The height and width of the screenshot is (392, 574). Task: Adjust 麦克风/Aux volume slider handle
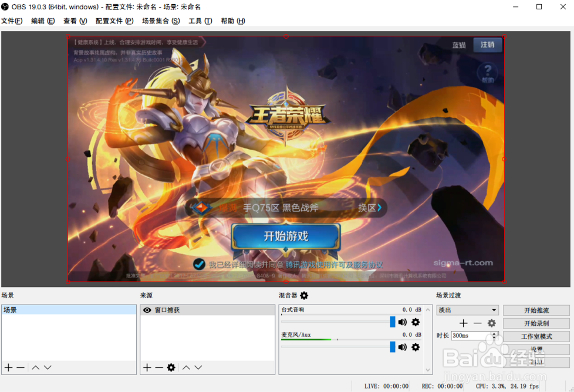393,347
